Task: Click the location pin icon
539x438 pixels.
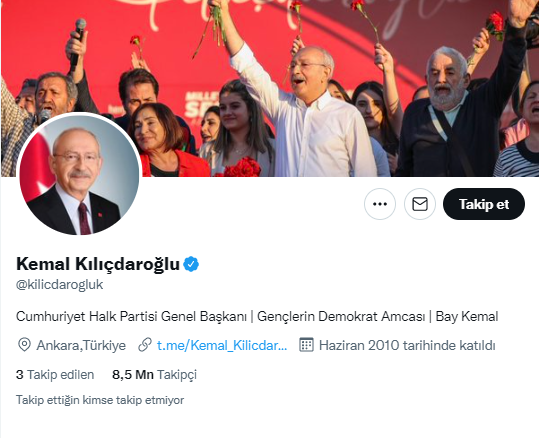Action: pos(24,345)
